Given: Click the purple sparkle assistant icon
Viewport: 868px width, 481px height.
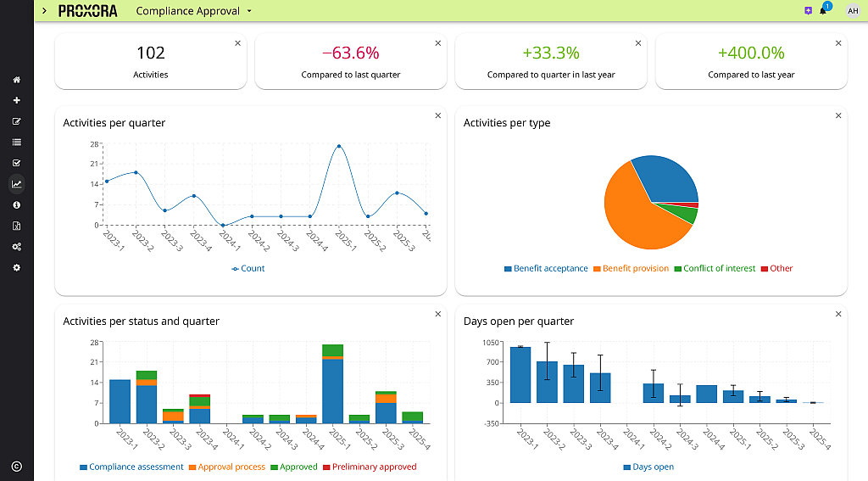Looking at the screenshot, I should [808, 11].
